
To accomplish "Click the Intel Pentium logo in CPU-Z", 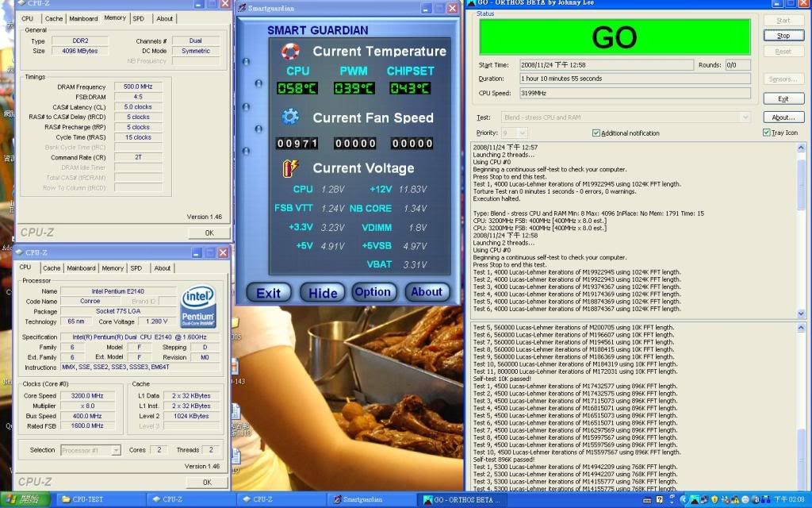I will click(x=197, y=307).
